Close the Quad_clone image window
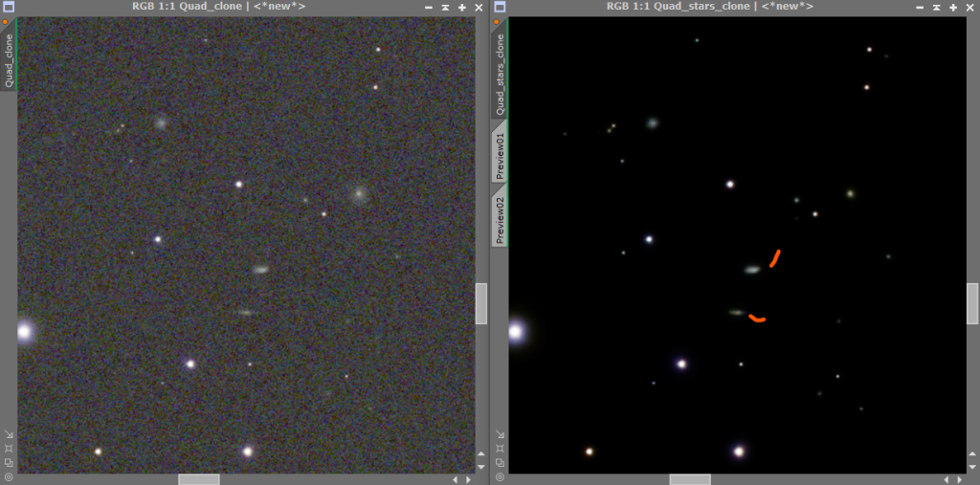Image resolution: width=980 pixels, height=485 pixels. (x=479, y=8)
